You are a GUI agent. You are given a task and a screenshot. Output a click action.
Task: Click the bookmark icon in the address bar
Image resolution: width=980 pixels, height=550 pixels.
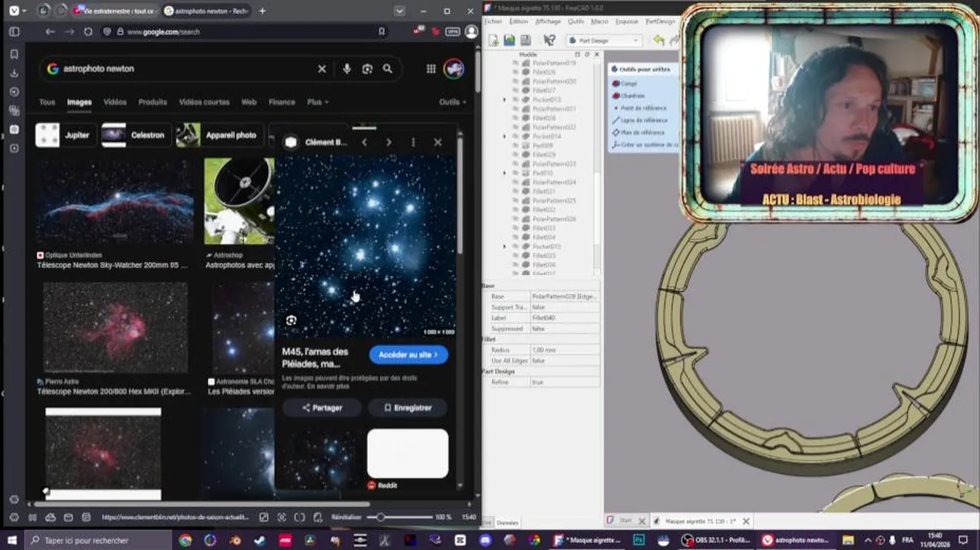(382, 32)
